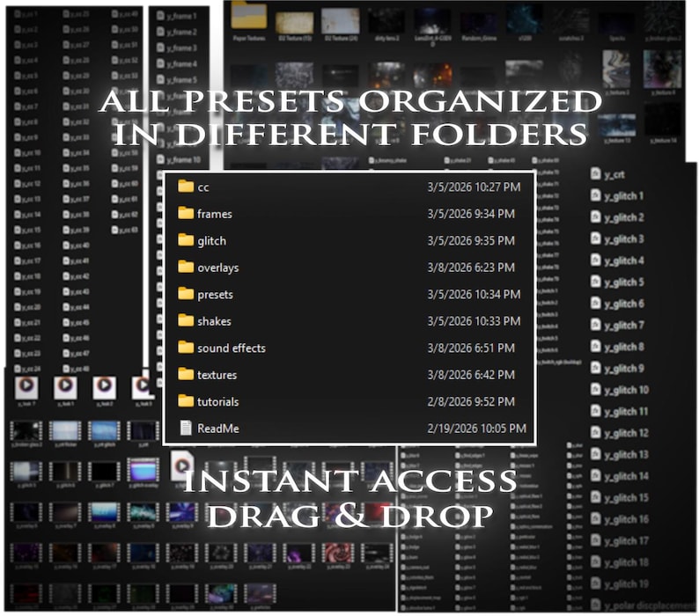Viewport: 699px width, 616px height.
Task: Click the y_glitch 15 file icon
Action: click(596, 497)
